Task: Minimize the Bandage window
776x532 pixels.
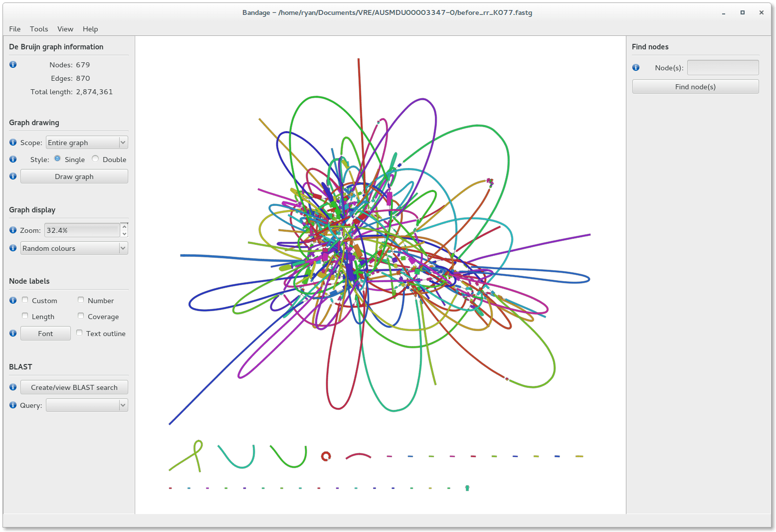Action: (x=723, y=13)
